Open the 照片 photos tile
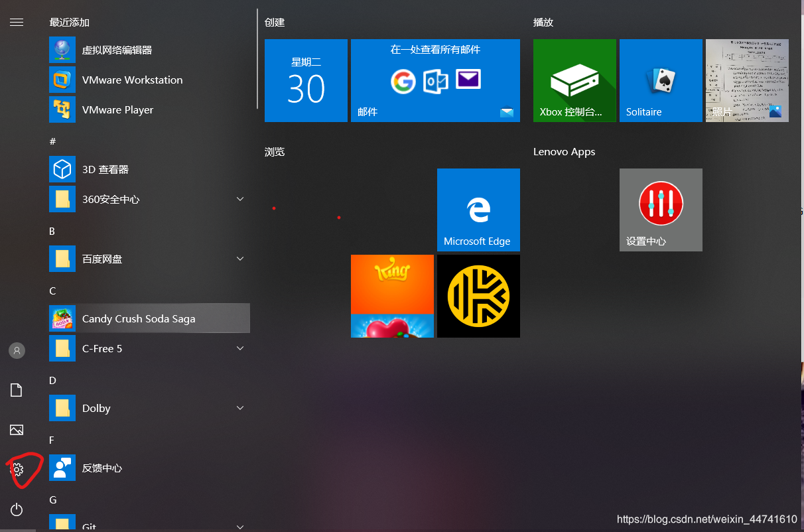This screenshot has height=532, width=804. tap(747, 80)
